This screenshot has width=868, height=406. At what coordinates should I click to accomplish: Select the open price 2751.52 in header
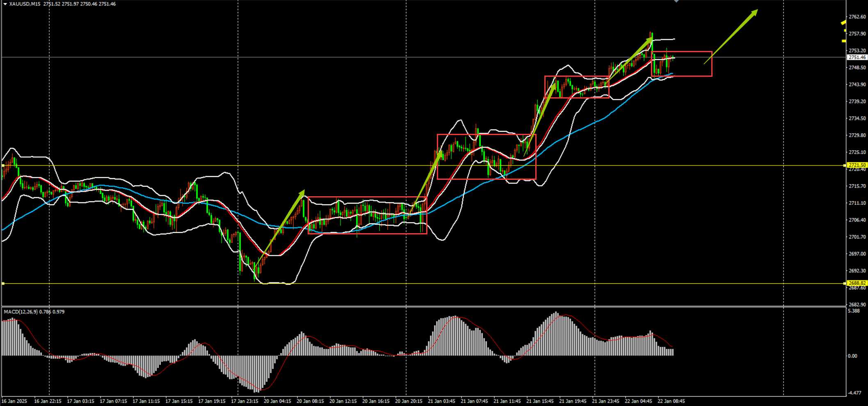52,4
